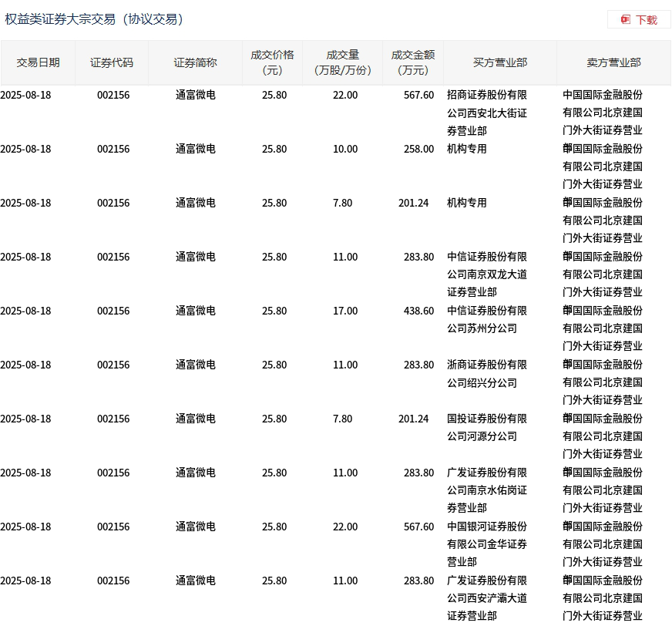Click buyer 广发证券 西安浐灞大道证券营业部 cell
The width and height of the screenshot is (672, 626).
487,598
